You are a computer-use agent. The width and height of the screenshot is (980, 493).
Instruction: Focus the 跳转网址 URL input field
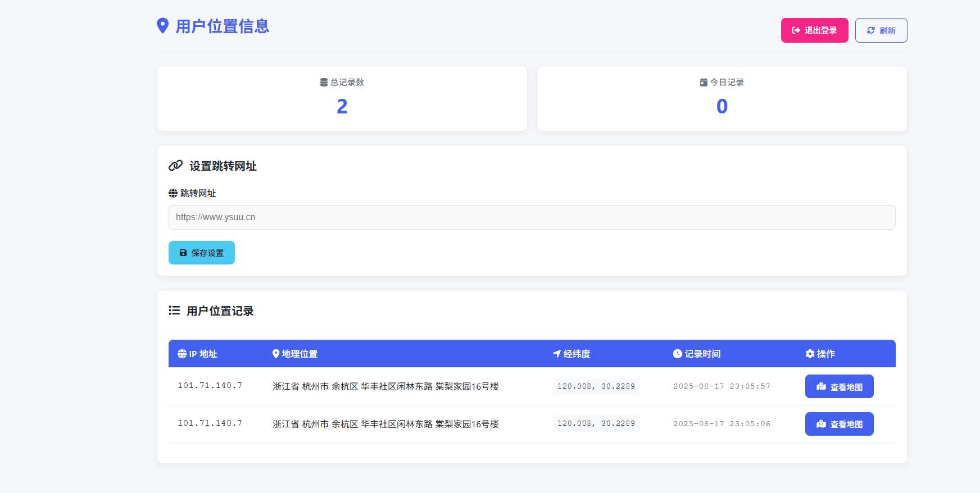pos(532,217)
